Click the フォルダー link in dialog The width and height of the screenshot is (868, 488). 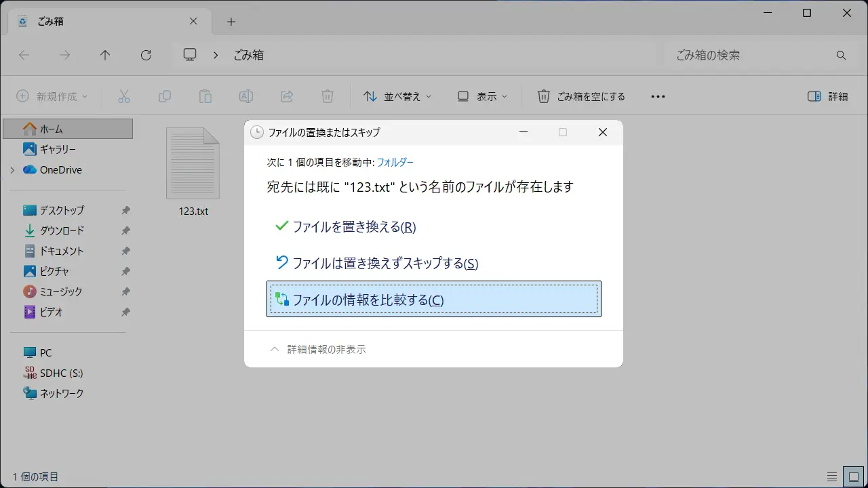pos(395,162)
